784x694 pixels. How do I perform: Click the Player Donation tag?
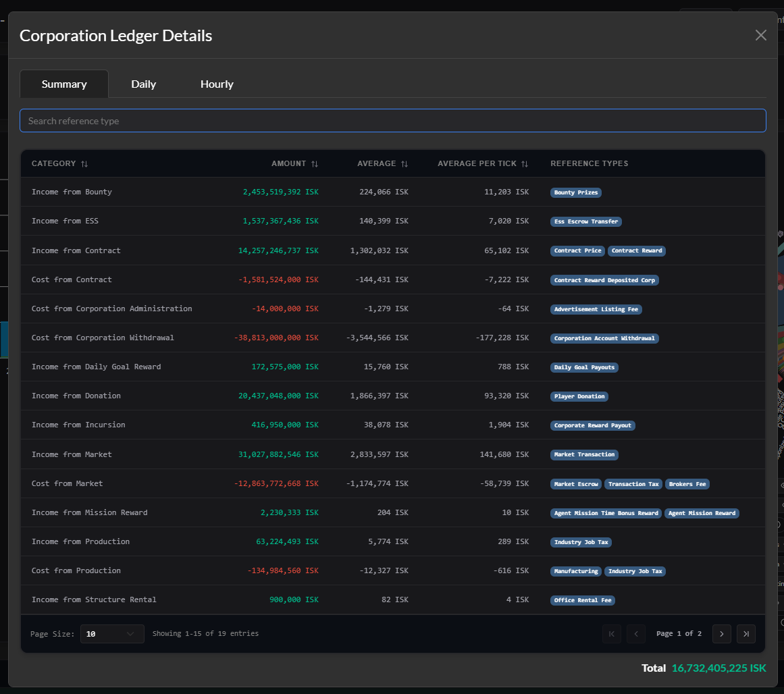(x=579, y=396)
